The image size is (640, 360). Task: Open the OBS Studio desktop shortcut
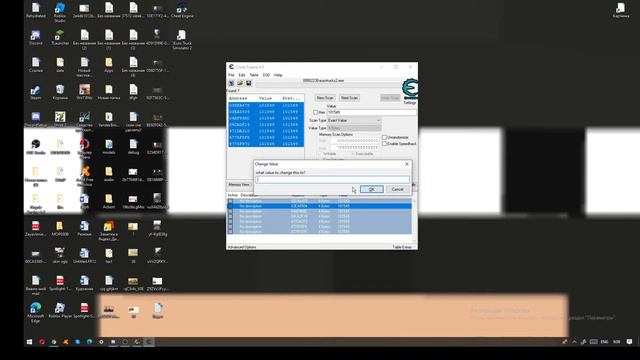pos(36,147)
